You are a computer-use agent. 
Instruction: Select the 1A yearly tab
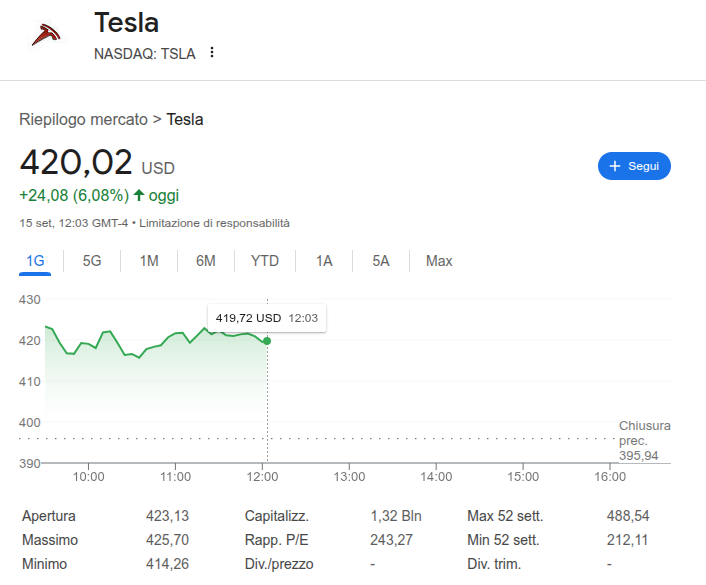tap(324, 261)
